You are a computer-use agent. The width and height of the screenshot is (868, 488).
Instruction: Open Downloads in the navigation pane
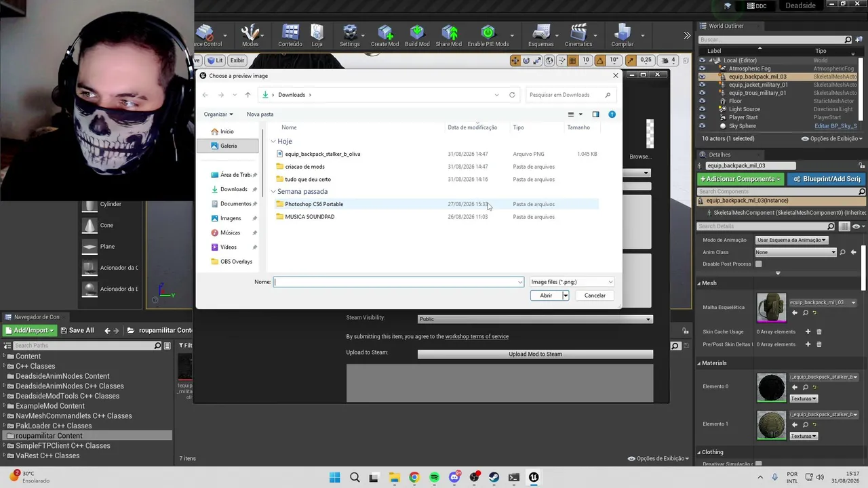[x=233, y=189]
